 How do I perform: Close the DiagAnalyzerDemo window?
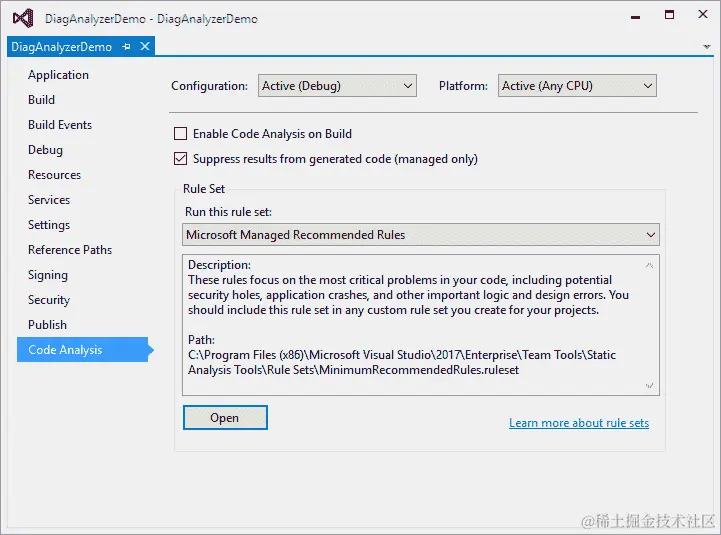[703, 14]
